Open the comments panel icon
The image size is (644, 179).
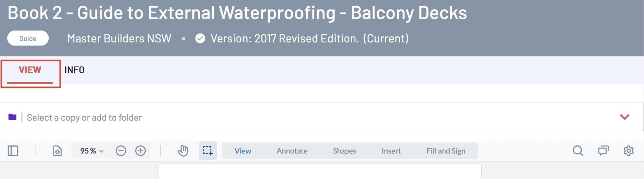tap(603, 151)
